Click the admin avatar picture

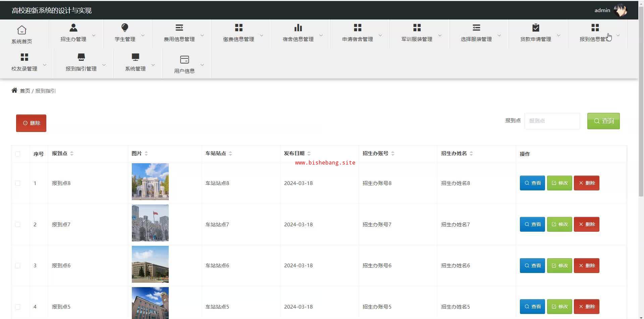point(620,10)
